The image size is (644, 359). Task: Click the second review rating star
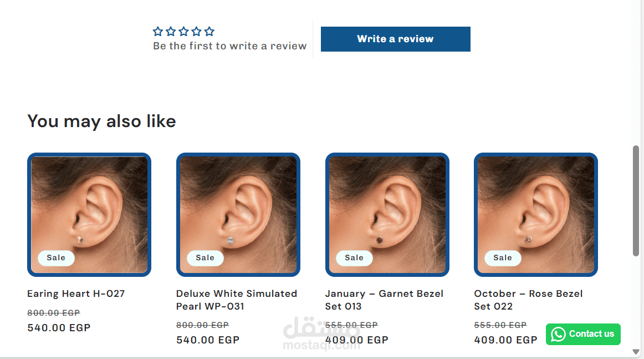[x=171, y=32]
